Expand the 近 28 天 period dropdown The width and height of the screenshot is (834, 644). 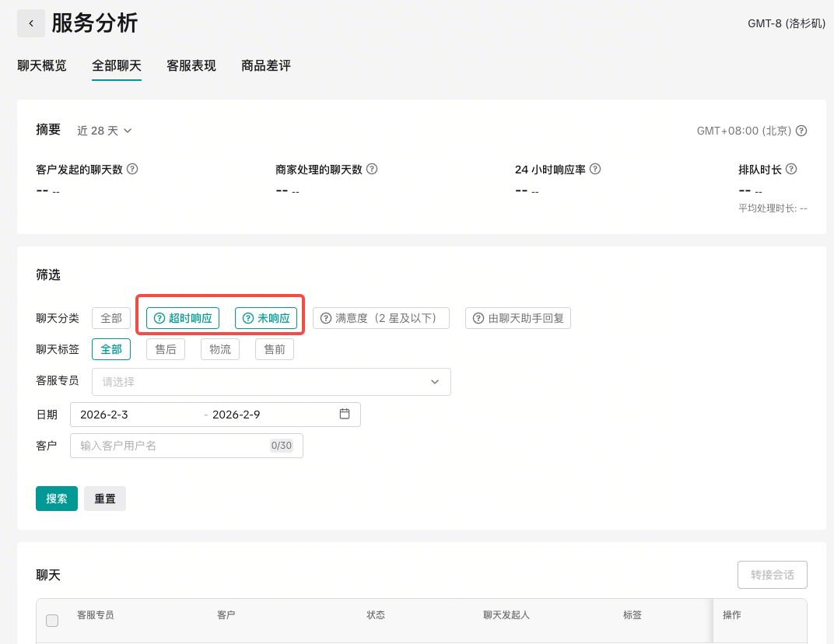click(x=104, y=131)
